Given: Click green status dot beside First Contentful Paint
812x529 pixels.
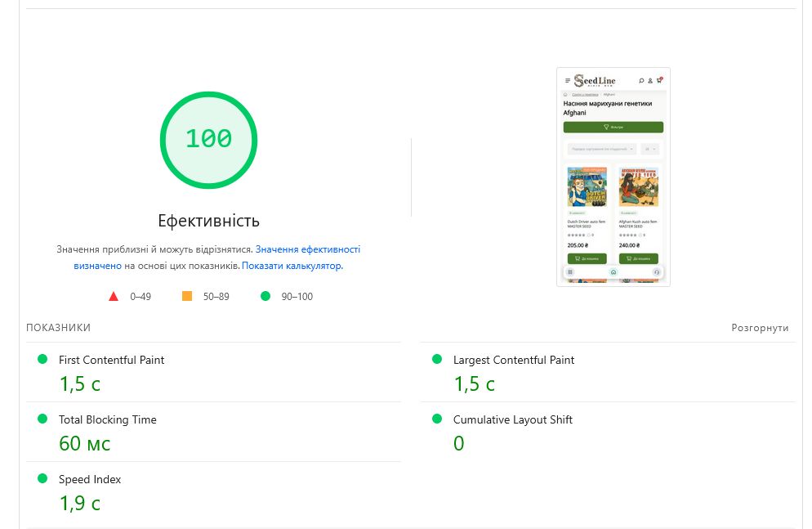Looking at the screenshot, I should click(x=42, y=359).
